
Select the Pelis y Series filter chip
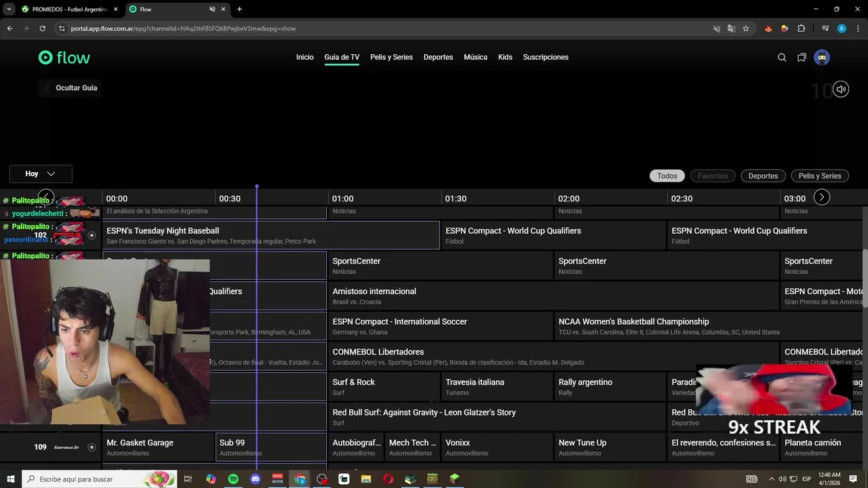tap(820, 176)
